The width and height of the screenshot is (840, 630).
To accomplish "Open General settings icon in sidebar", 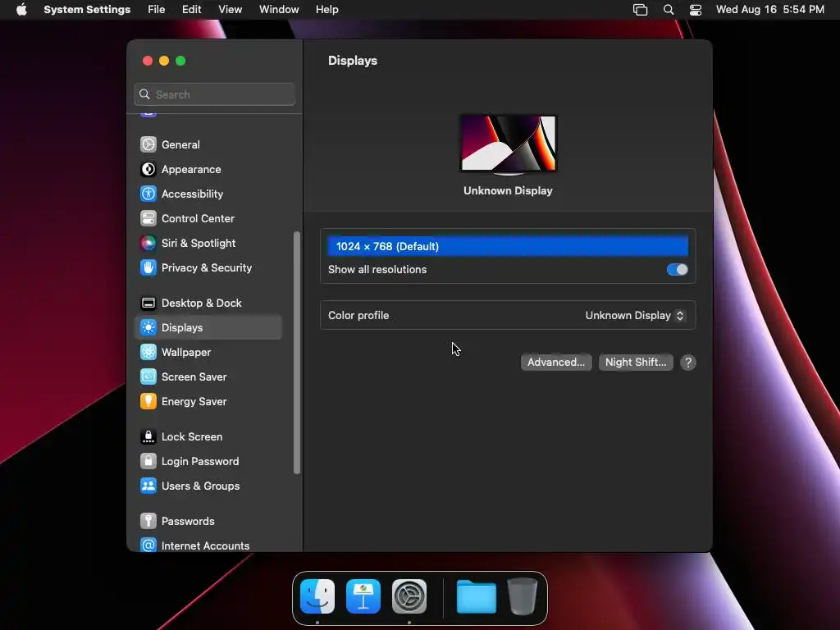I will pyautogui.click(x=148, y=144).
